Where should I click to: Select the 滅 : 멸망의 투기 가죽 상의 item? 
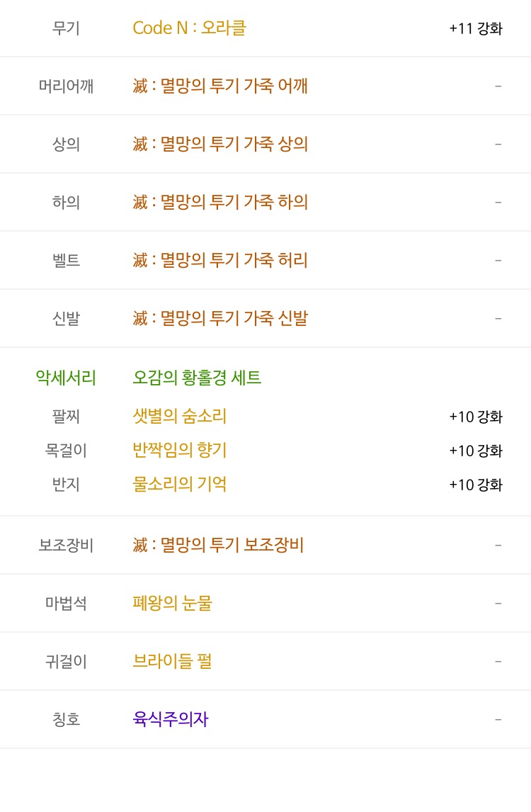tap(219, 145)
